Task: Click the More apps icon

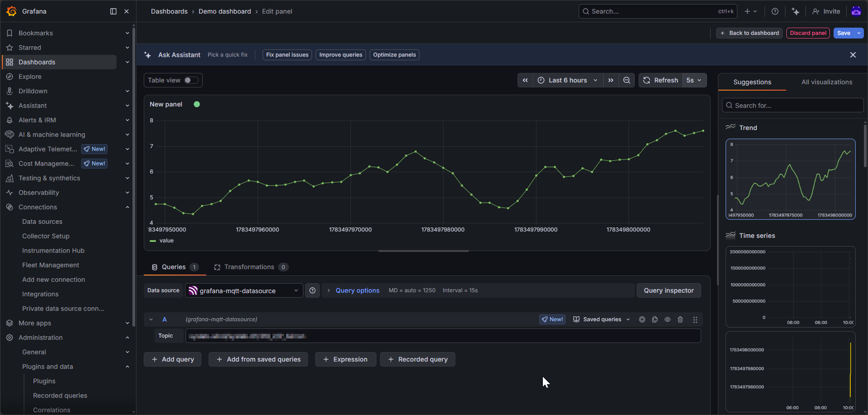Action: pos(10,323)
